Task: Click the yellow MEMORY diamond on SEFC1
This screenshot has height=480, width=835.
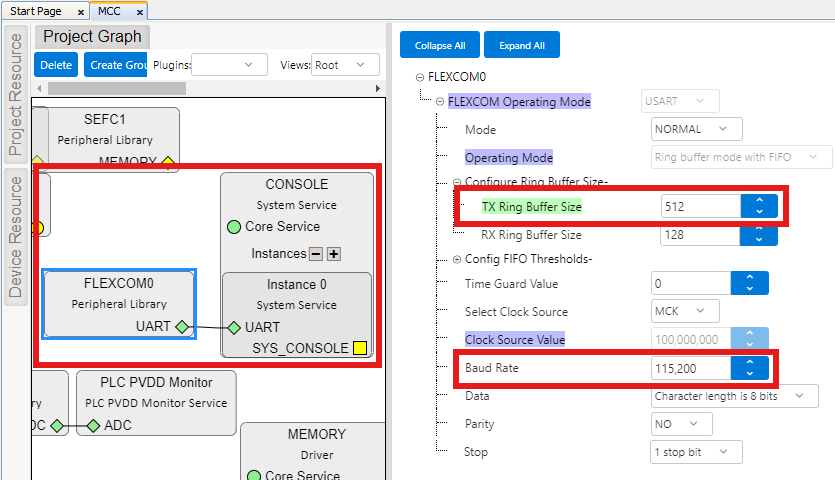Action: [x=168, y=161]
